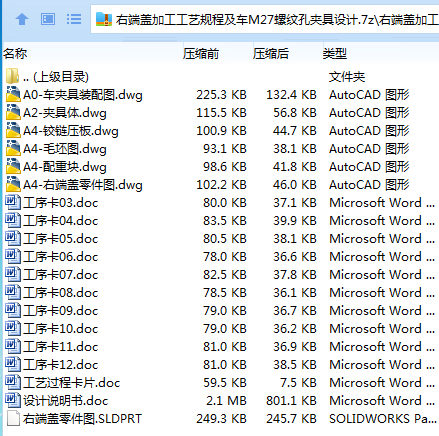Click the icon of A0-车夹具装配图.dwg
The image size is (439, 436).
(x=13, y=94)
